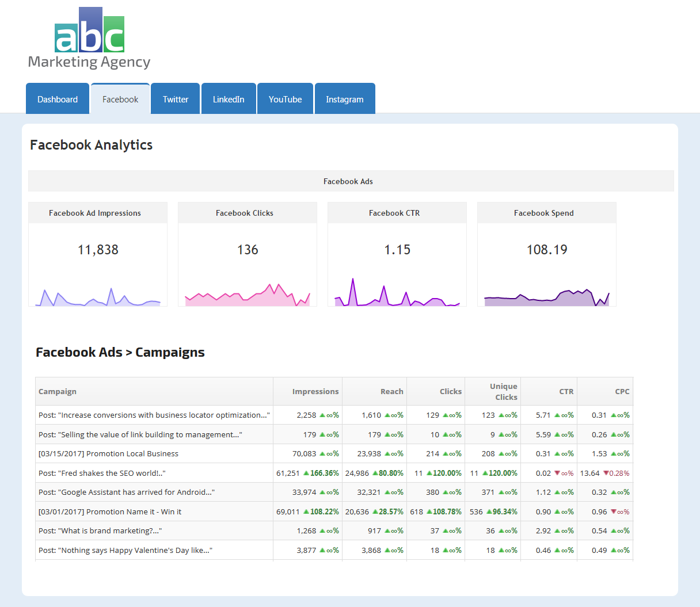Open the Dashboard tab
This screenshot has height=607, width=700.
[x=58, y=99]
